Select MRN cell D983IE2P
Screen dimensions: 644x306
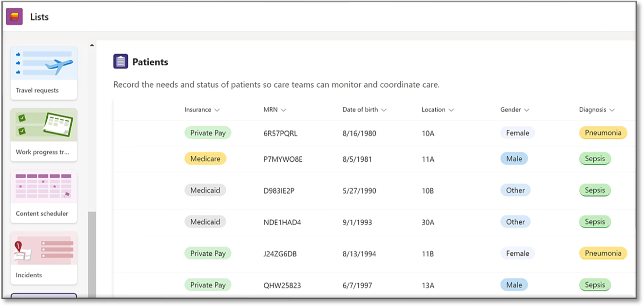click(279, 191)
